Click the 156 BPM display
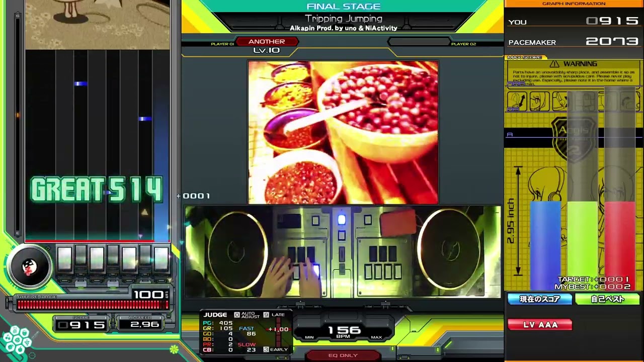644x362 pixels. 344,331
